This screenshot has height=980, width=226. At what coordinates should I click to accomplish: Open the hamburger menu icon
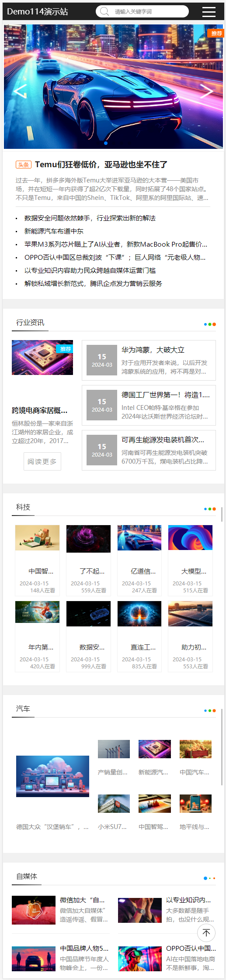[209, 12]
